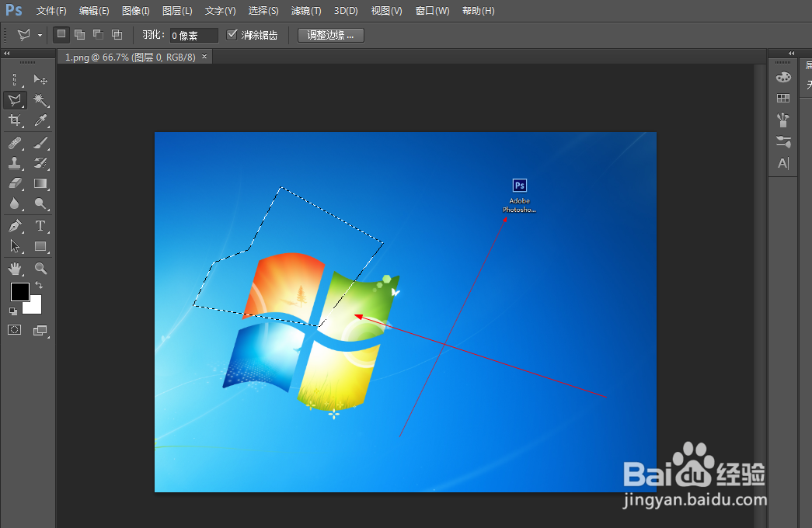Toggle Quick Mask mode

click(x=15, y=330)
